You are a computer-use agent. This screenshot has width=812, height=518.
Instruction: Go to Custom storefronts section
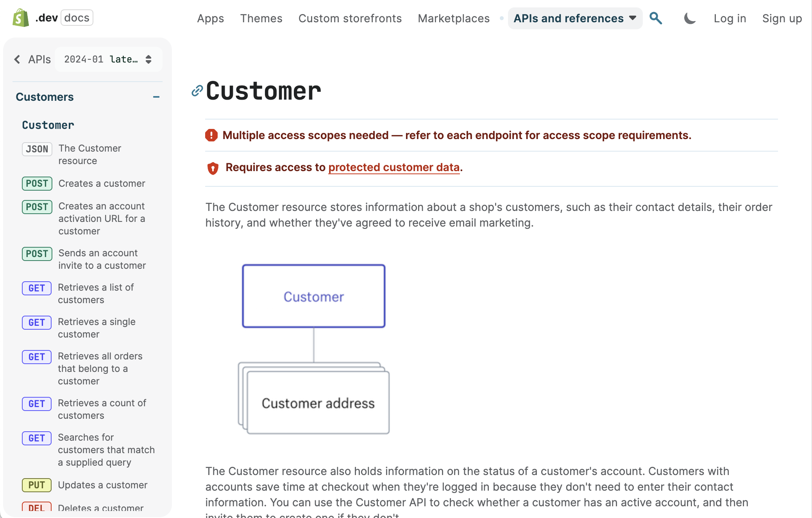(x=350, y=18)
